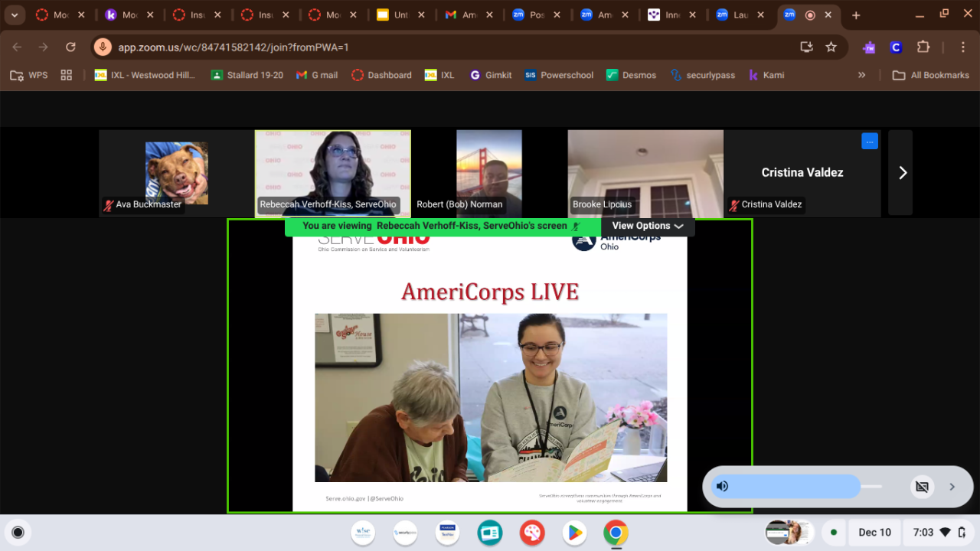Open the All Bookmarks folder
This screenshot has height=551, width=980.
(931, 75)
